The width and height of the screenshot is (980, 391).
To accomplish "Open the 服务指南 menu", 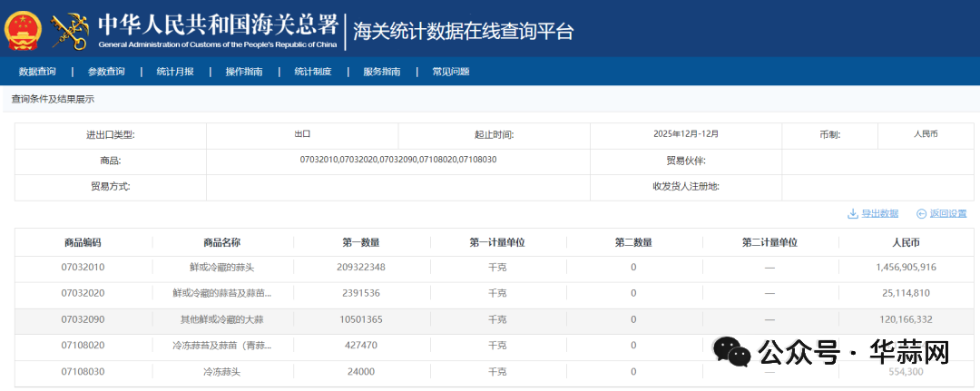I will [382, 72].
